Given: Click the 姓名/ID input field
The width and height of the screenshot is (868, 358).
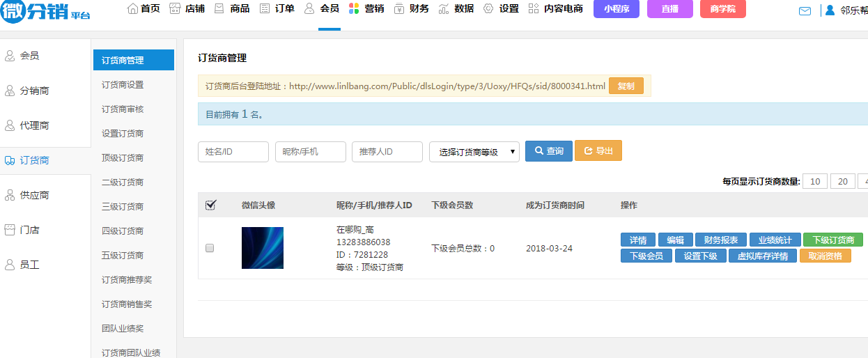Looking at the screenshot, I should (x=233, y=152).
